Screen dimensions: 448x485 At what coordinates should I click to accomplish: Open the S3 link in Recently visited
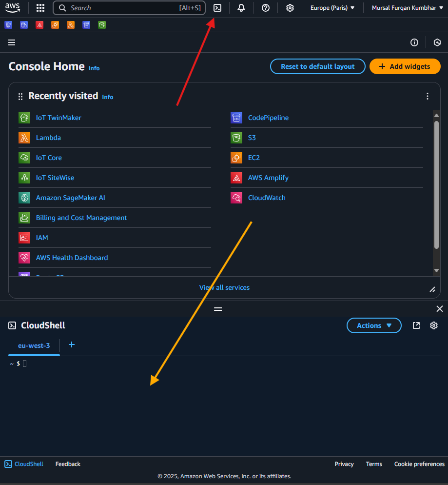[252, 138]
